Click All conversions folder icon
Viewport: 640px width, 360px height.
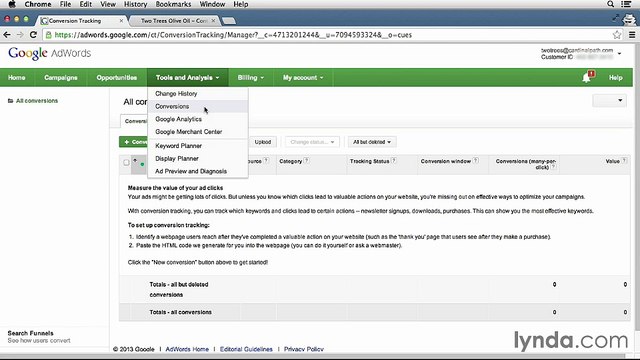click(10, 101)
